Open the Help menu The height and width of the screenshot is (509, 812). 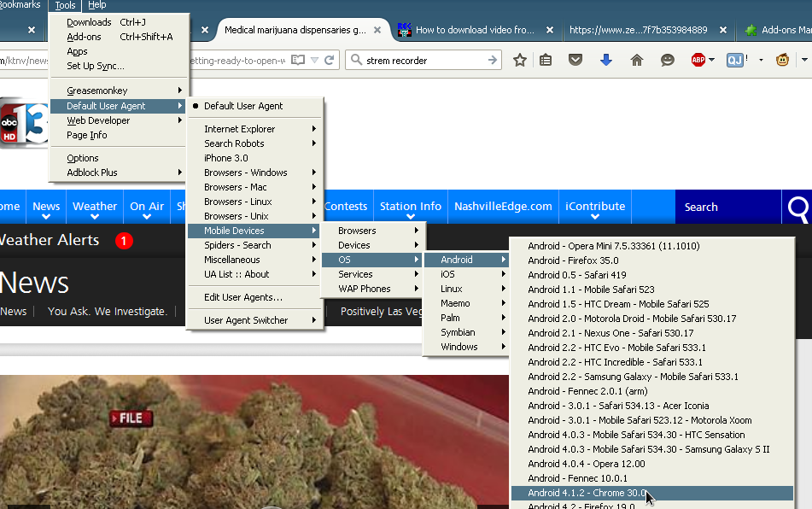[96, 5]
